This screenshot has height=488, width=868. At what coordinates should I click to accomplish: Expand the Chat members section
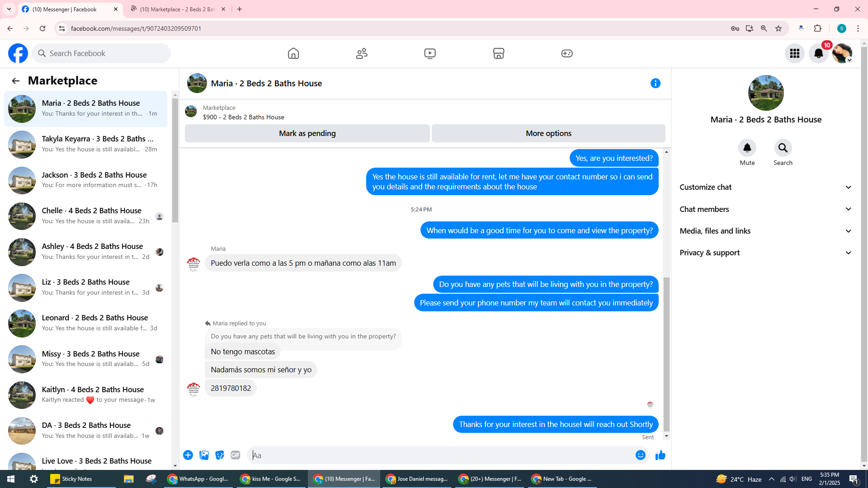[x=765, y=209]
